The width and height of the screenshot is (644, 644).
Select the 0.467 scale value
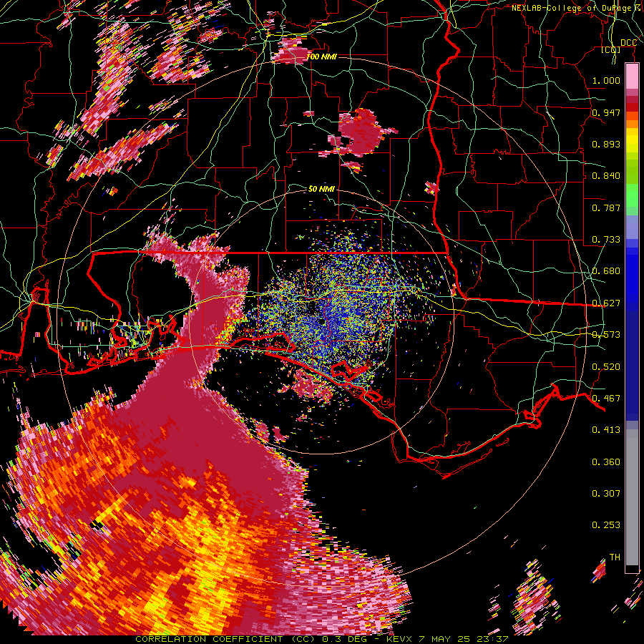coord(606,399)
